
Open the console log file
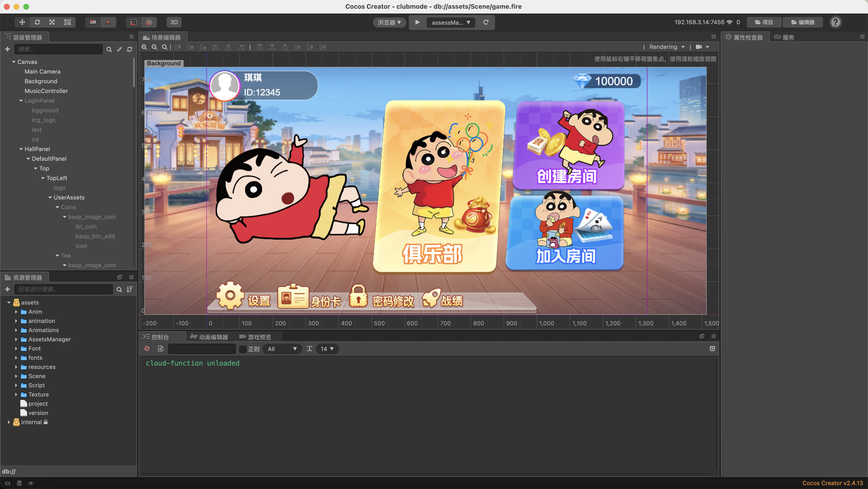click(x=160, y=349)
